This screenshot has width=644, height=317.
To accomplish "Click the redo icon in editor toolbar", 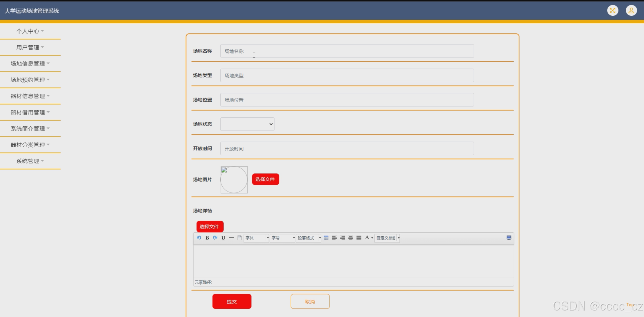I will coord(215,238).
